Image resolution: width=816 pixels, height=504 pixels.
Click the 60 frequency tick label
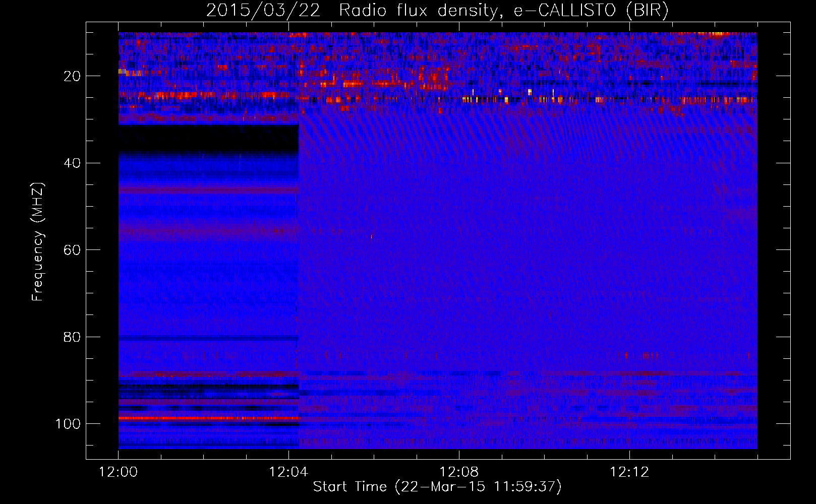[x=72, y=250]
